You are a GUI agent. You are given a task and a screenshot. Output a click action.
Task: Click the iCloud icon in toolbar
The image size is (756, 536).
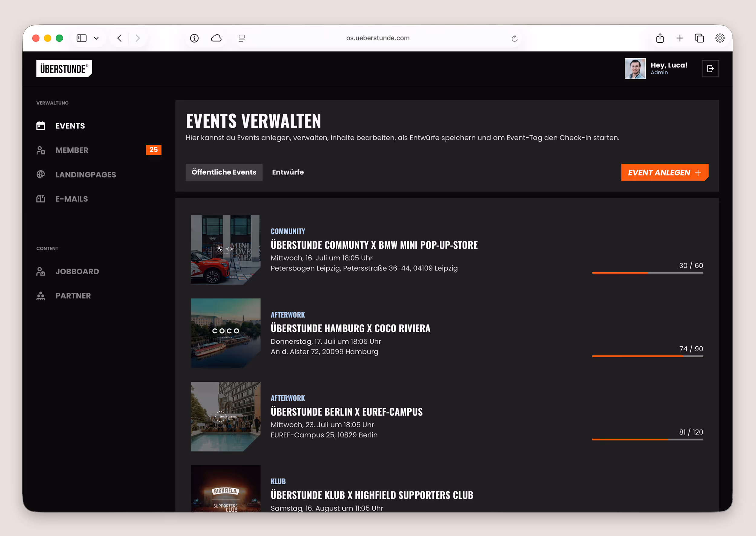point(216,38)
